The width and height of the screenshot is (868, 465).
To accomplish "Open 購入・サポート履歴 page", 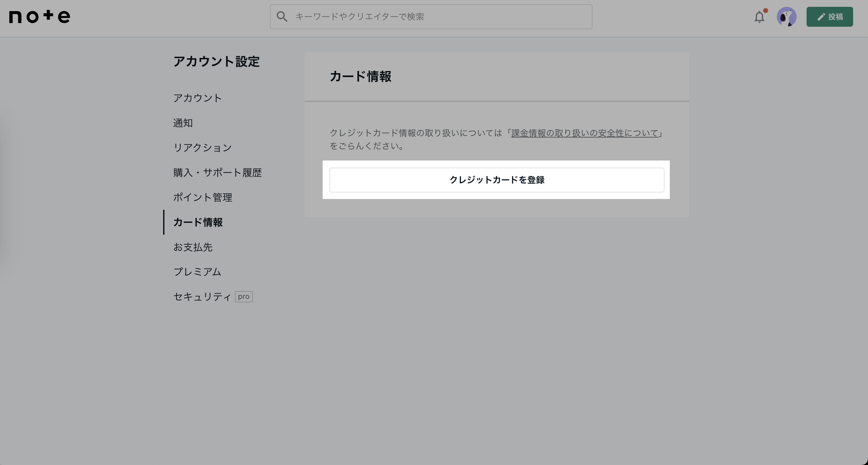I will point(217,173).
